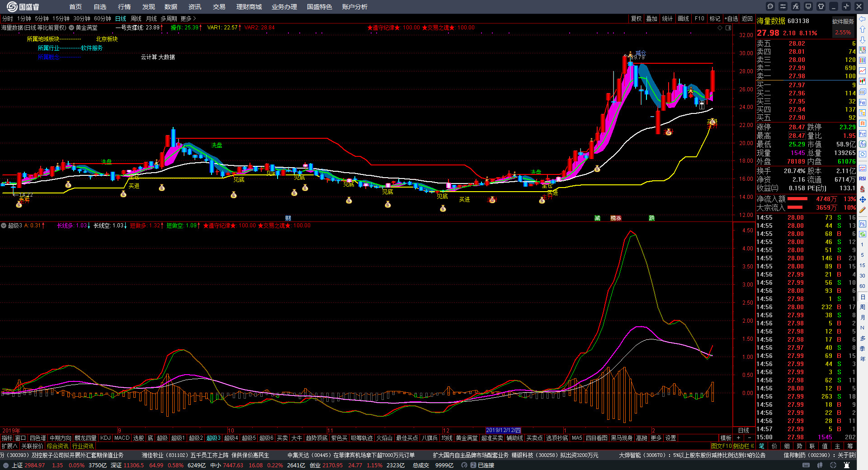Click the 2019/12/12 date marker on timeline
The image size is (868, 470).
pyautogui.click(x=503, y=430)
